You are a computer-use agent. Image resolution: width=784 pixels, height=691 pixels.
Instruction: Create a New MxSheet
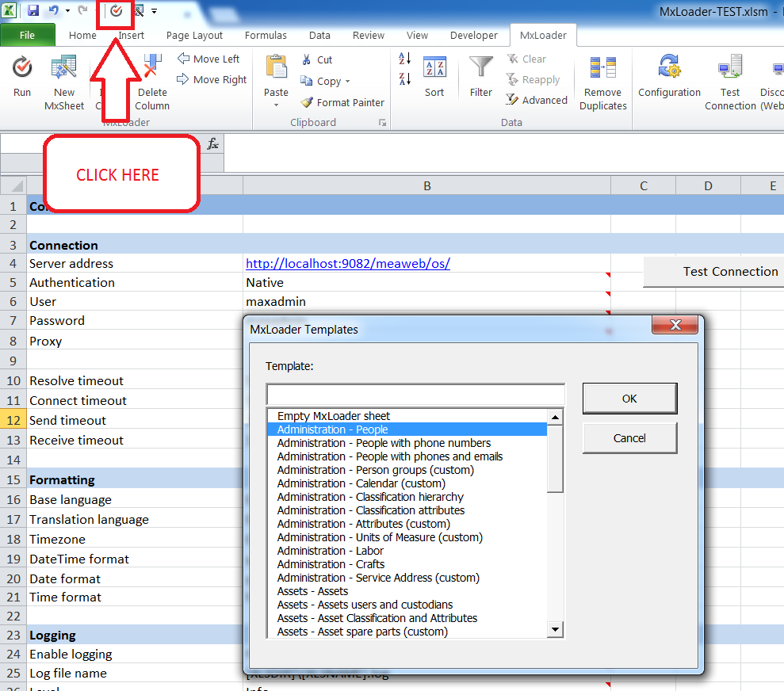(x=63, y=79)
